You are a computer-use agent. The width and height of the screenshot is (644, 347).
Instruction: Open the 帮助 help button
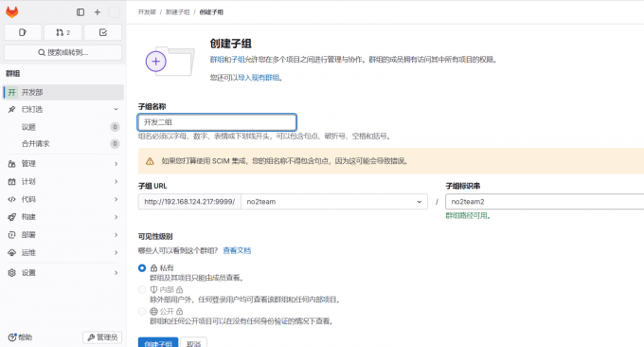[x=21, y=338]
